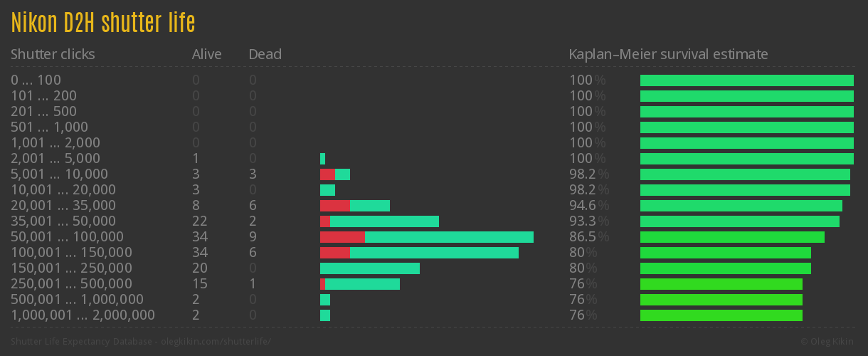Click the Alive count 22

tap(199, 221)
